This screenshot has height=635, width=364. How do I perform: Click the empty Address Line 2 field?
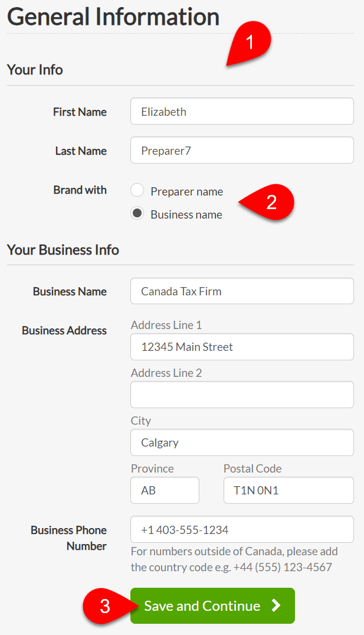[x=242, y=395]
